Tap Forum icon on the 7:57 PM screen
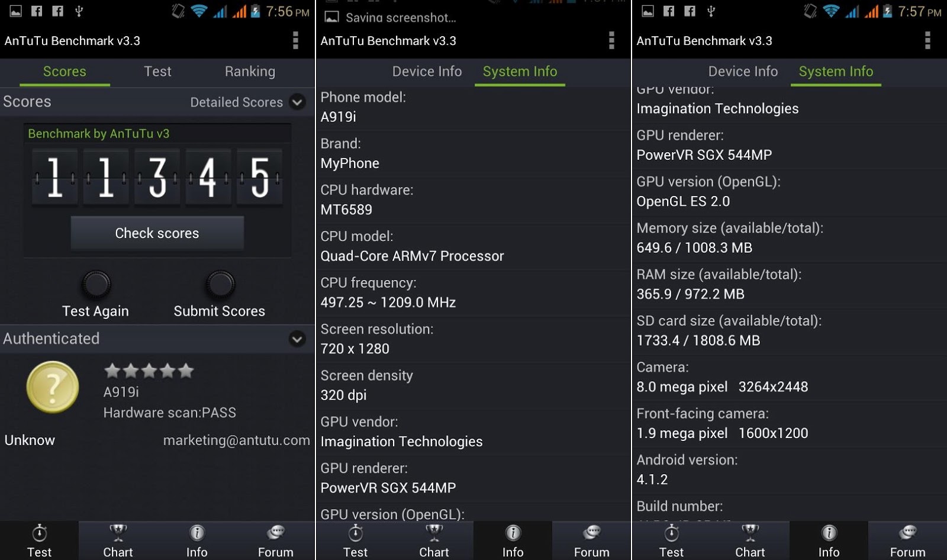947x560 pixels. point(908,533)
